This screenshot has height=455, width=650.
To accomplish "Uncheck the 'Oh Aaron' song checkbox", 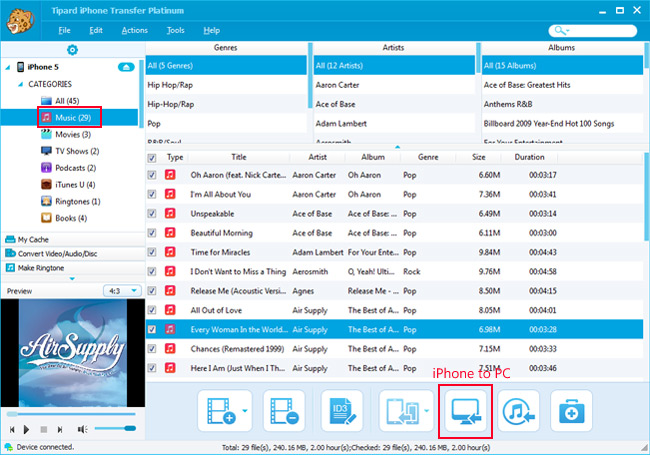I will 152,175.
